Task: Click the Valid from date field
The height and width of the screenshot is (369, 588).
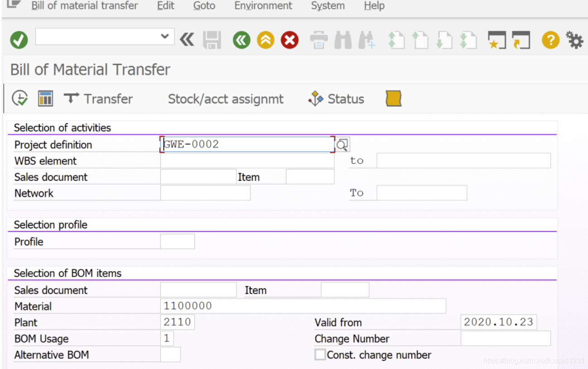Action: pyautogui.click(x=498, y=322)
